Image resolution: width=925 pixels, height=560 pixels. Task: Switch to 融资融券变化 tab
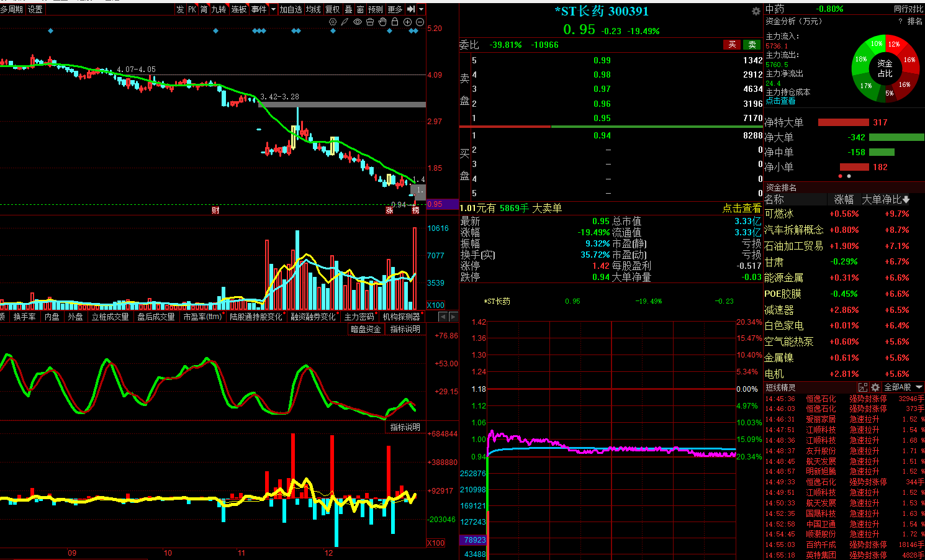point(314,317)
